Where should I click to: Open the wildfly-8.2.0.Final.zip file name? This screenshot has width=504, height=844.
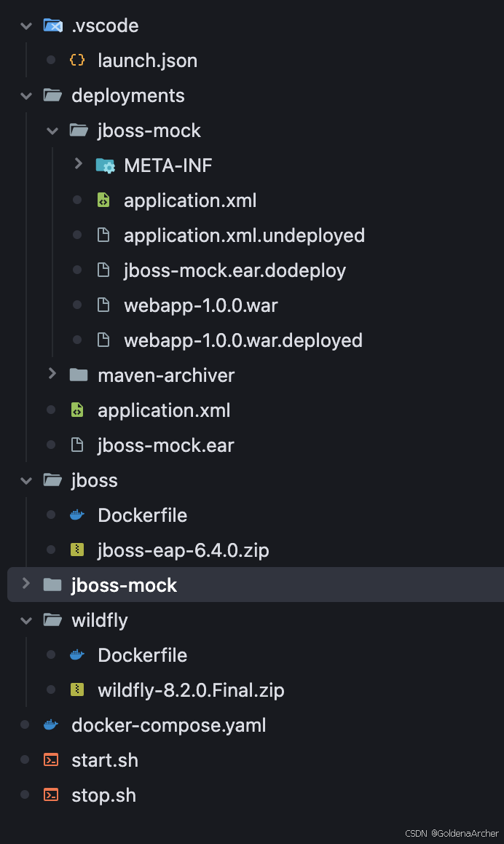click(x=191, y=691)
